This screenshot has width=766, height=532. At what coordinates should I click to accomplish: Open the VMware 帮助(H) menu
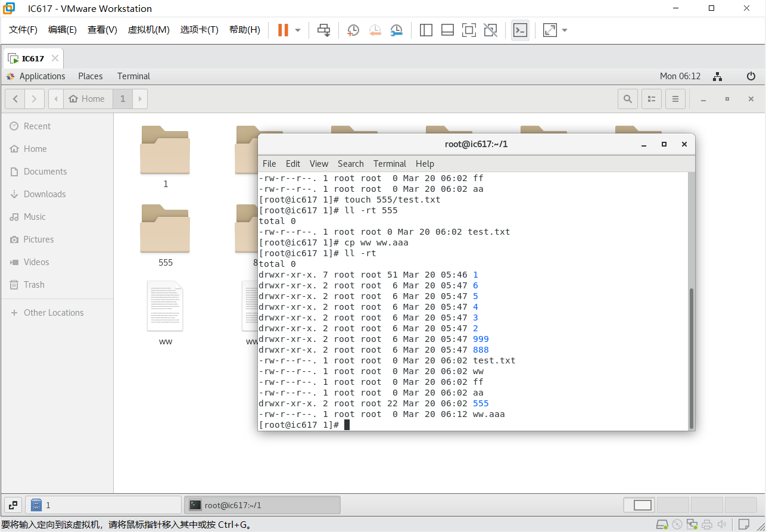click(245, 30)
